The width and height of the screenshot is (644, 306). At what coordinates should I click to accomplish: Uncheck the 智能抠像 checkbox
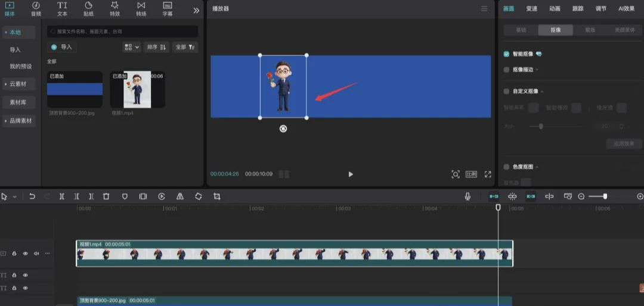click(506, 54)
